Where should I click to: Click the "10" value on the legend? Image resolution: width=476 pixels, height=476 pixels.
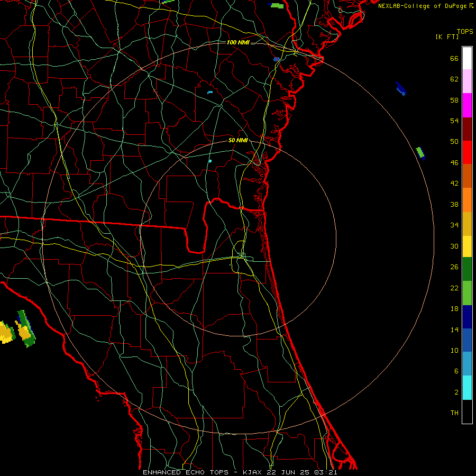click(x=454, y=351)
